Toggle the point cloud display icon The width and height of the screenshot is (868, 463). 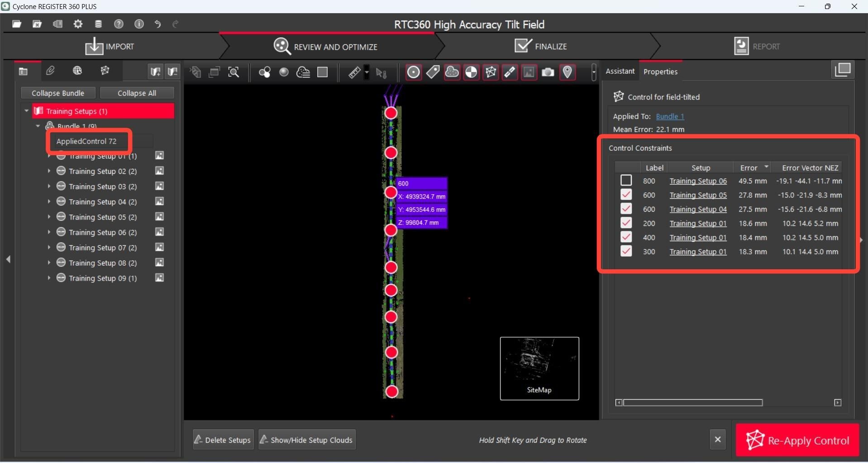(x=452, y=72)
